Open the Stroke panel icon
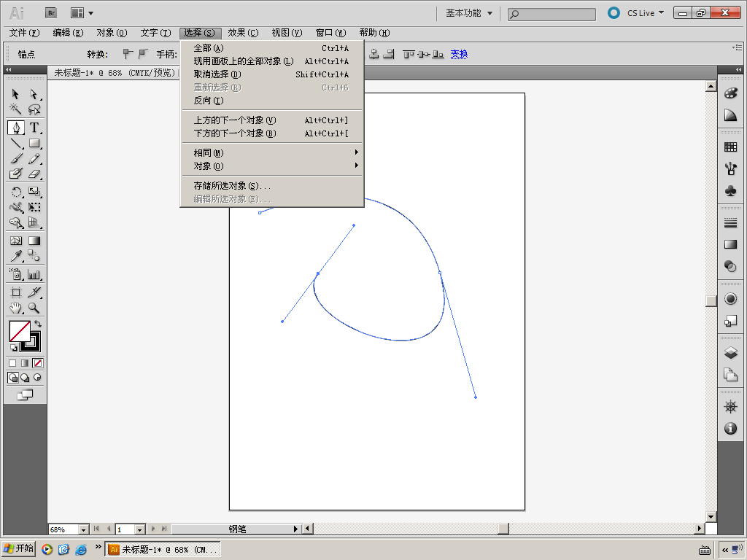 click(x=730, y=223)
